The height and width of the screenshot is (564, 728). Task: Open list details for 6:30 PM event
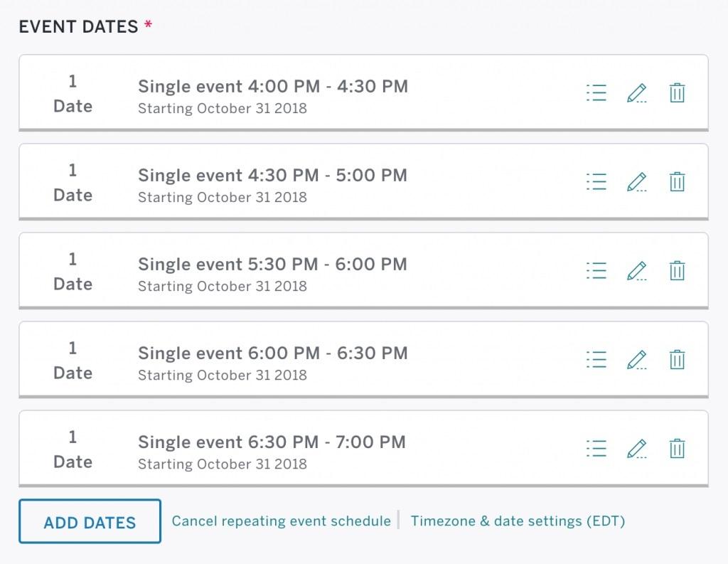click(x=596, y=449)
